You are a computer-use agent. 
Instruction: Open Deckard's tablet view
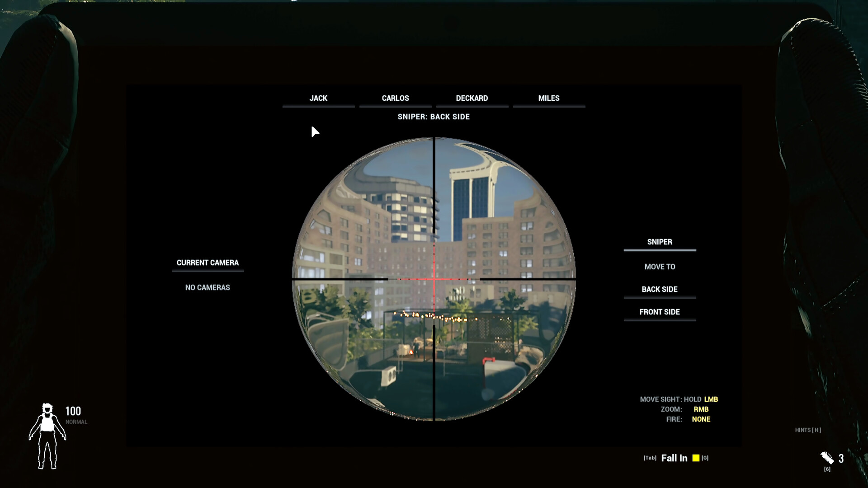coord(472,98)
